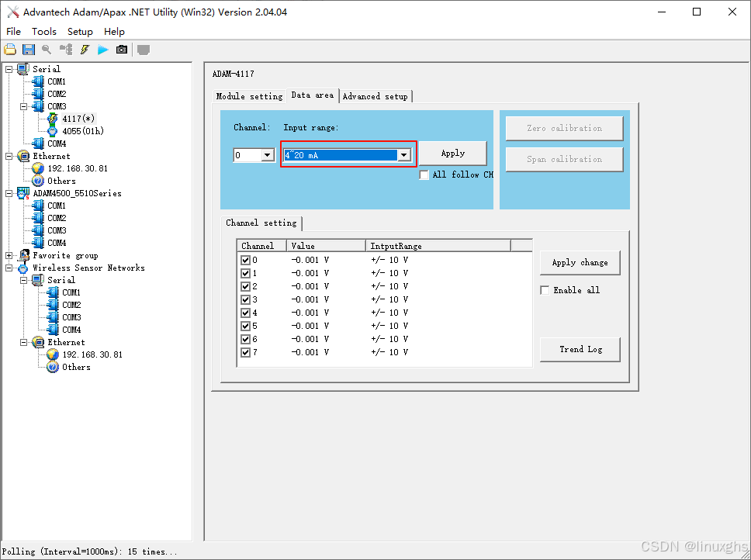Click the Wireless Sensor Networks icon
751x560 pixels.
pos(23,268)
